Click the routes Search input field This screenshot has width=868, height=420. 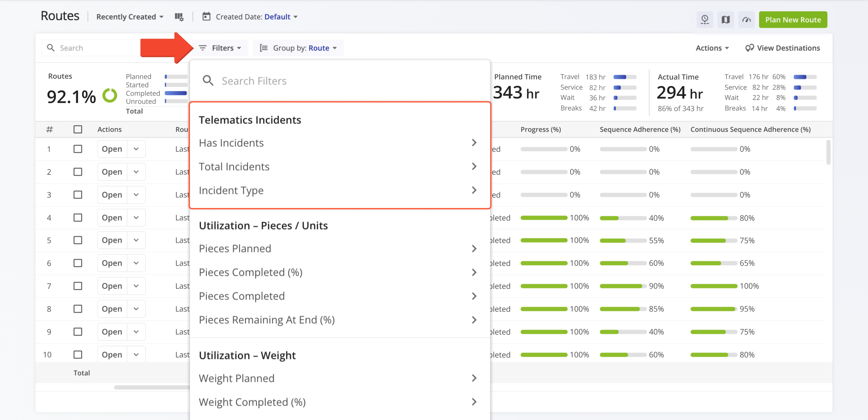92,48
